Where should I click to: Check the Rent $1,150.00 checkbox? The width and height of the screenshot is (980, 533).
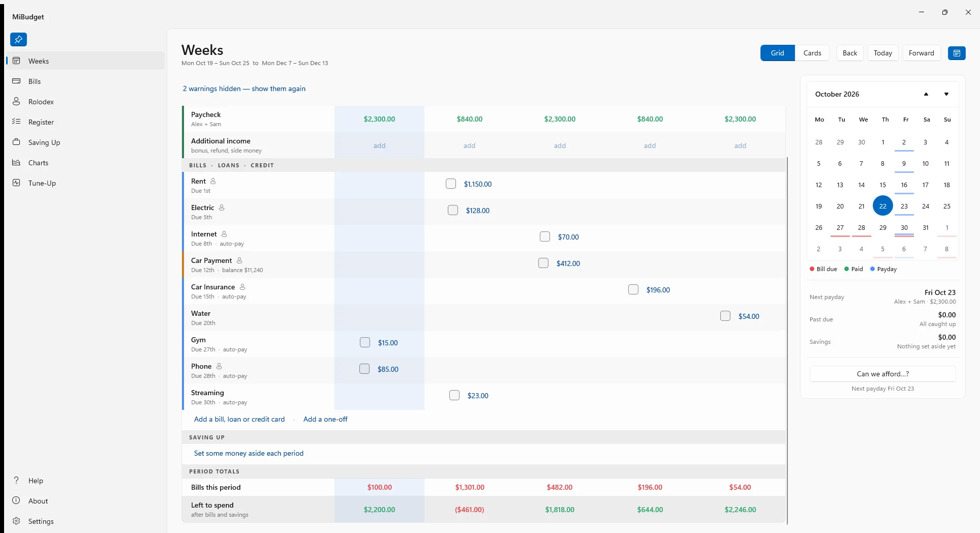point(451,184)
